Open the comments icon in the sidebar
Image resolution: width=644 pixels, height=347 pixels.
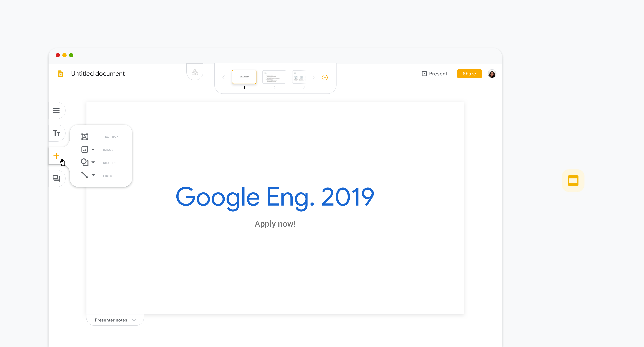point(56,178)
